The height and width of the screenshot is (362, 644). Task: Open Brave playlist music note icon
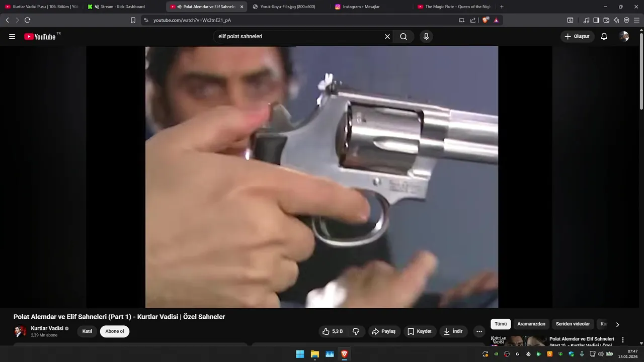coord(586,20)
